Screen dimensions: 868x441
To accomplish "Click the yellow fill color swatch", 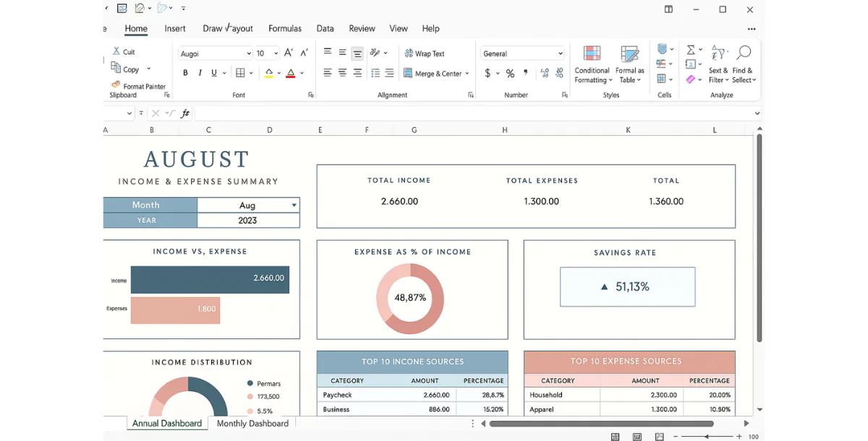I will click(269, 73).
